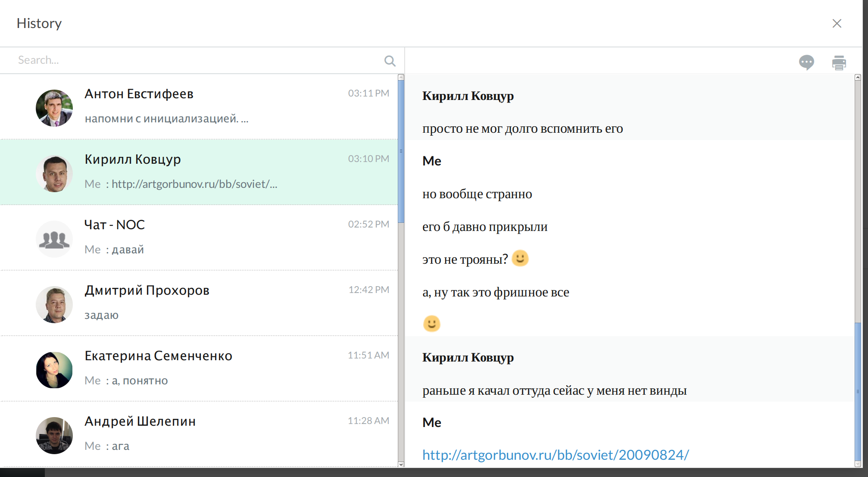
Task: Click the standalone smiley emoji message
Action: [x=431, y=324]
